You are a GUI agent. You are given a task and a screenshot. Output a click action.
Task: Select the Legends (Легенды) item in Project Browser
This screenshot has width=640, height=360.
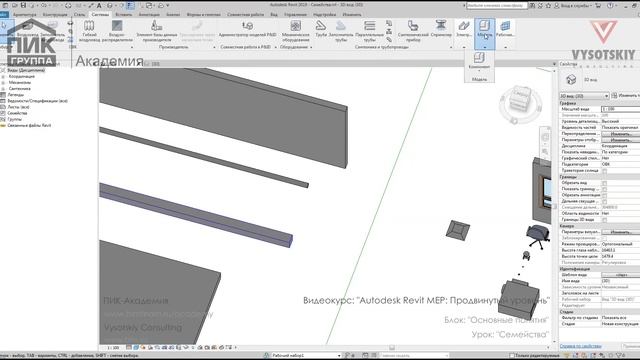click(16, 95)
